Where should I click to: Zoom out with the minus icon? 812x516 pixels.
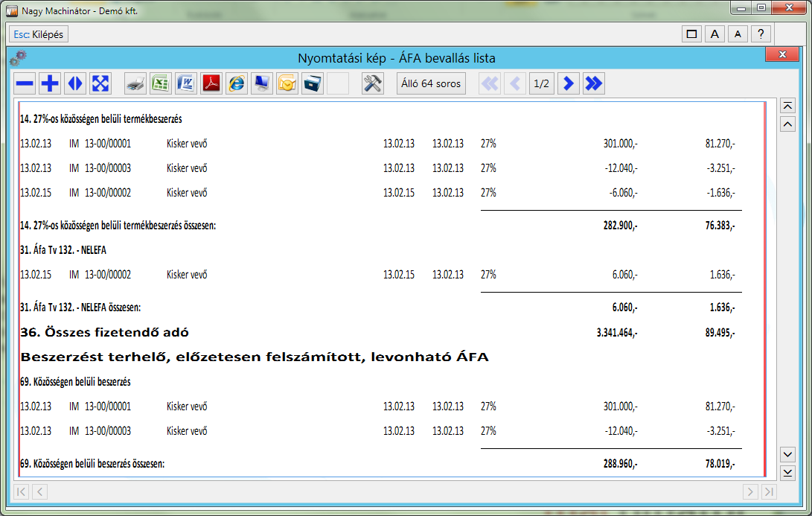pyautogui.click(x=25, y=83)
